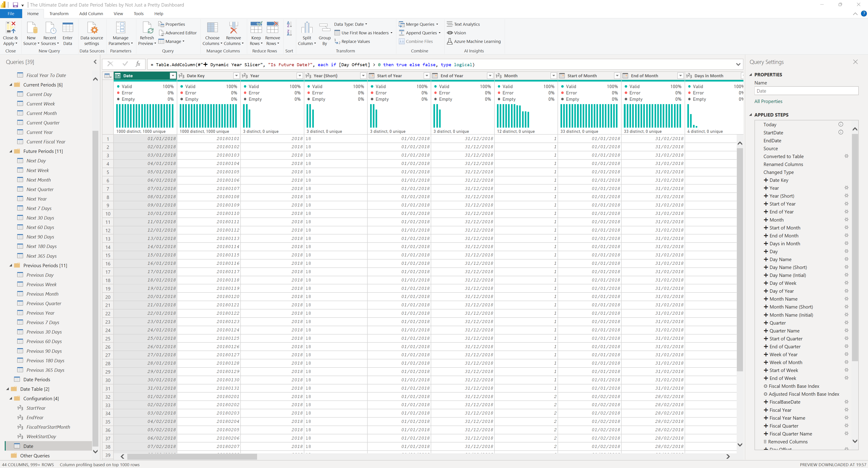Open the Data Type: Date dropdown
Screen dimensions: 868x468
tap(350, 24)
